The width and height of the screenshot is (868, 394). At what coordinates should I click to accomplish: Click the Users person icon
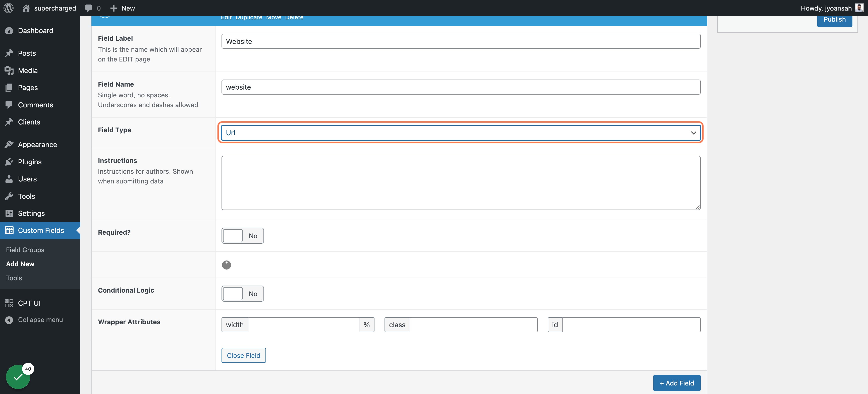(9, 179)
